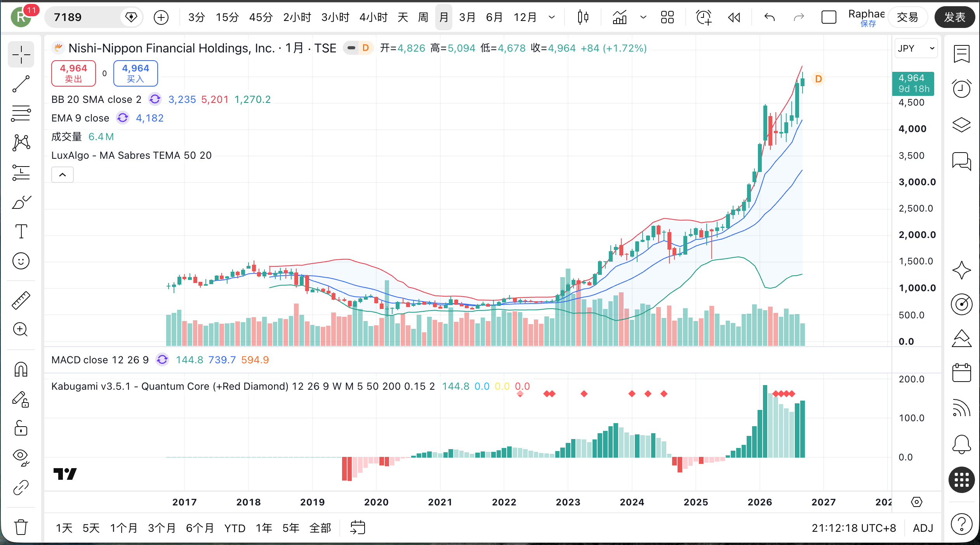
Task: Open the user profile avatar menu
Action: click(x=21, y=17)
